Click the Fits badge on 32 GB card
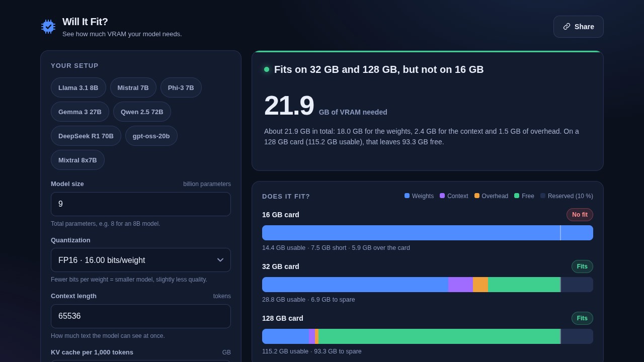The width and height of the screenshot is (644, 362). click(x=582, y=266)
